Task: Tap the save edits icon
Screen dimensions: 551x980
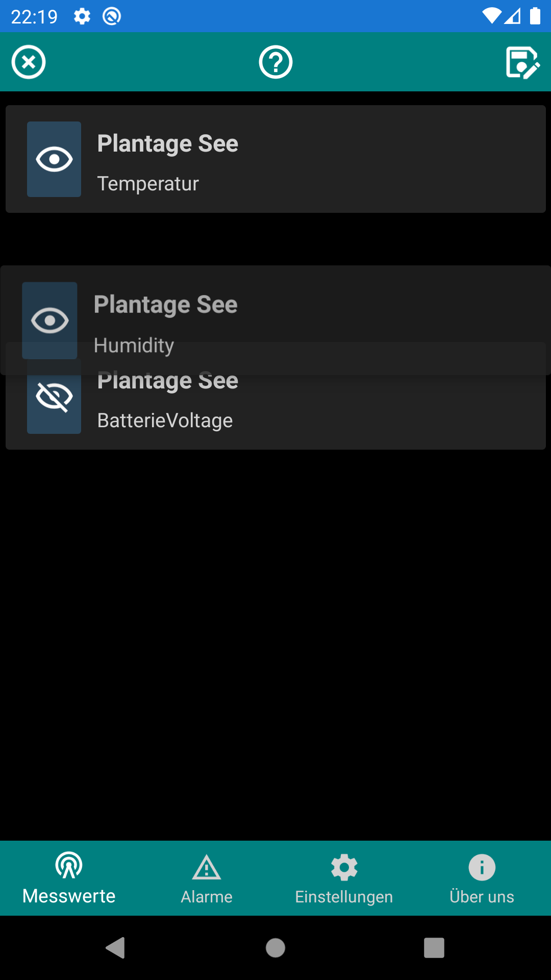Action: [522, 62]
